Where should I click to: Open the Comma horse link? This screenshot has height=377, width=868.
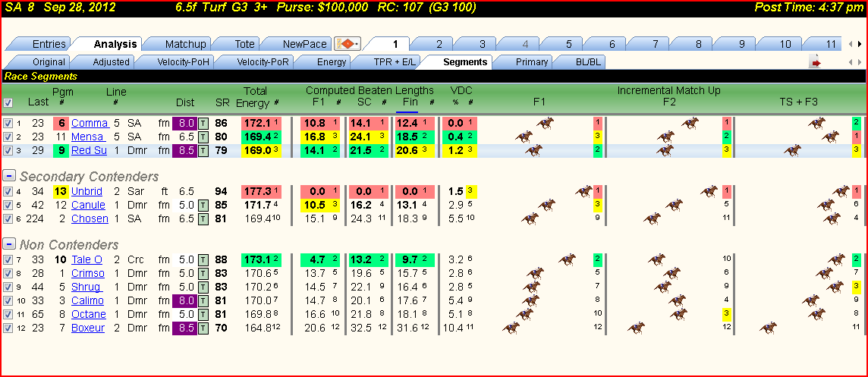[90, 123]
